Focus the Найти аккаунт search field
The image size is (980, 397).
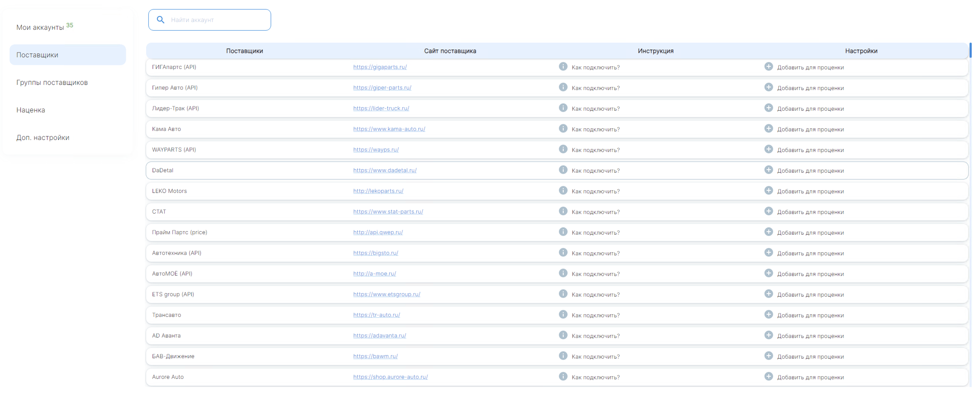click(210, 20)
